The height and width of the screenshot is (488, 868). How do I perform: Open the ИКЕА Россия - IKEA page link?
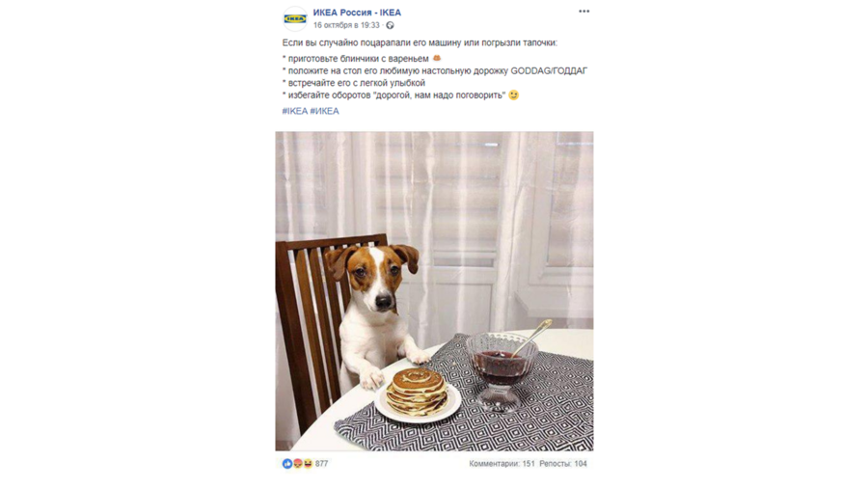pyautogui.click(x=357, y=13)
